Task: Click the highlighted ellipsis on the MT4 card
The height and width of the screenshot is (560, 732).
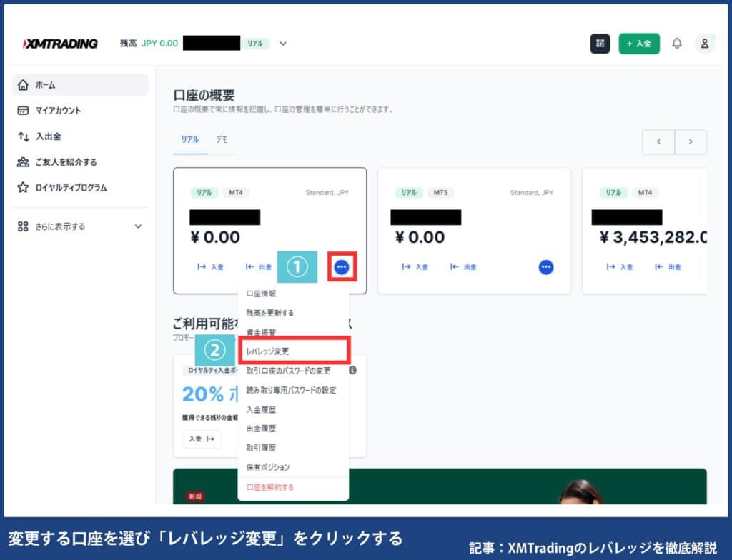Action: tap(342, 266)
